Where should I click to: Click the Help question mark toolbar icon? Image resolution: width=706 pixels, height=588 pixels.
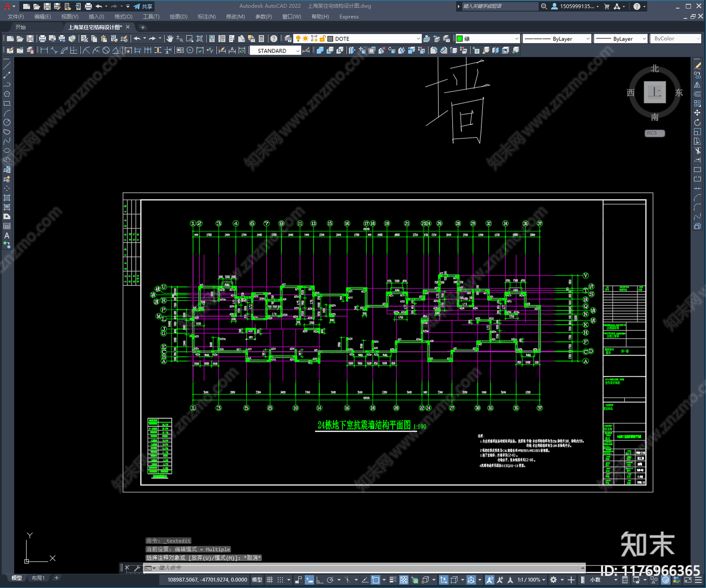pyautogui.click(x=274, y=39)
